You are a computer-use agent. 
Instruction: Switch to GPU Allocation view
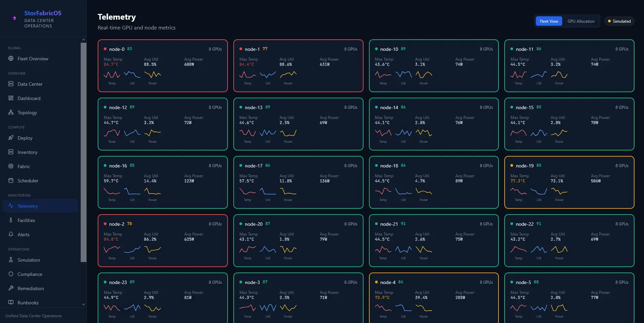(x=581, y=21)
